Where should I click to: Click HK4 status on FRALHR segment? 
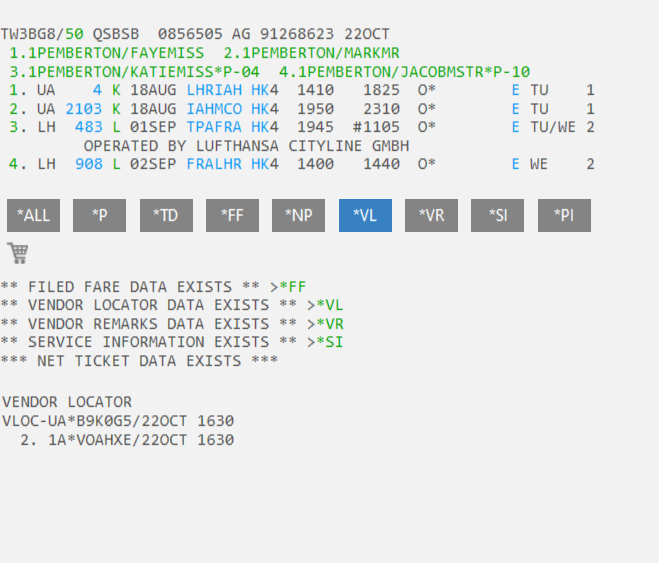click(265, 164)
